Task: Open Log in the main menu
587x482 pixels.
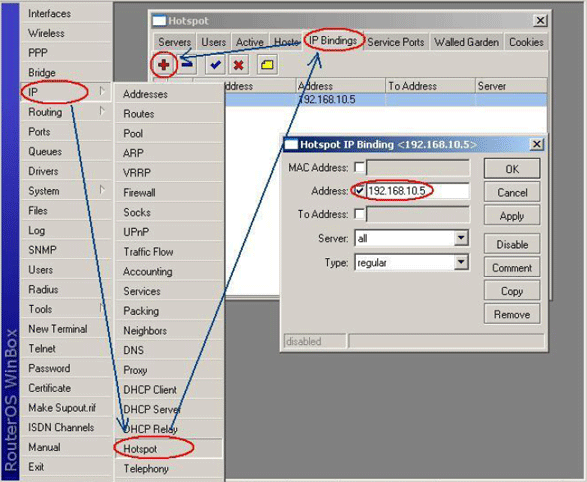Action: [66, 230]
